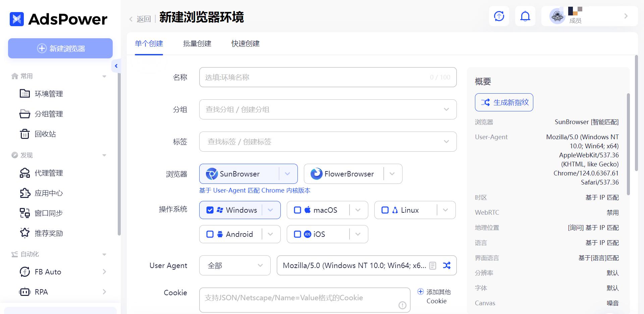
Task: Switch to the 批量创建 tab
Action: pos(197,44)
